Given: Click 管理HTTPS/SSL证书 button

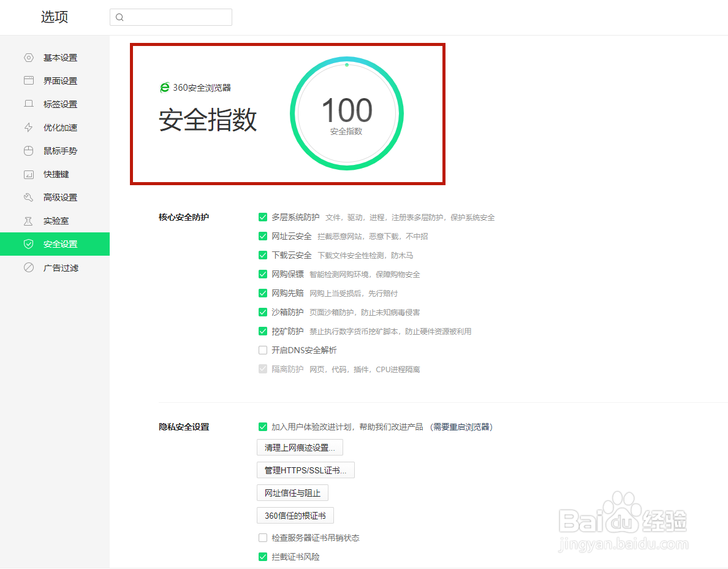Looking at the screenshot, I should [x=306, y=470].
